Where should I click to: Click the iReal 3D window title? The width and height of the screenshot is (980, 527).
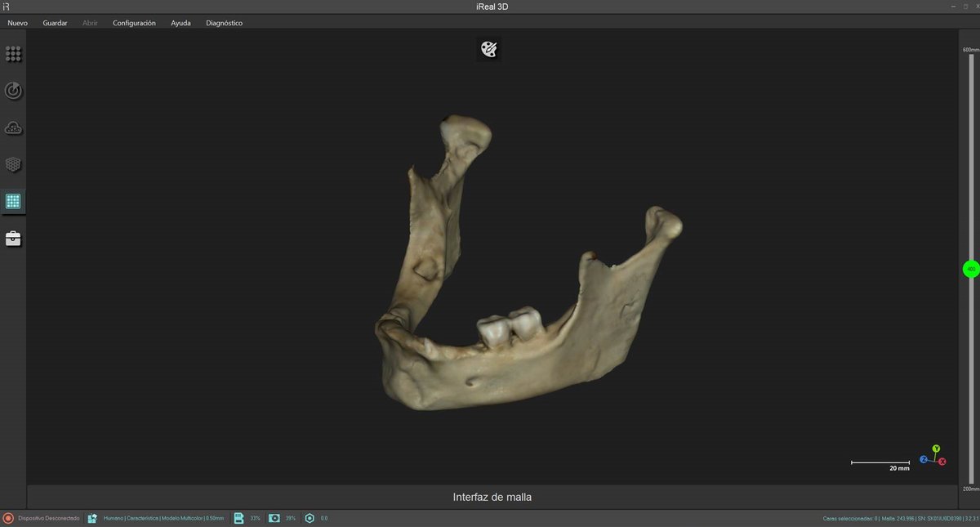(492, 7)
